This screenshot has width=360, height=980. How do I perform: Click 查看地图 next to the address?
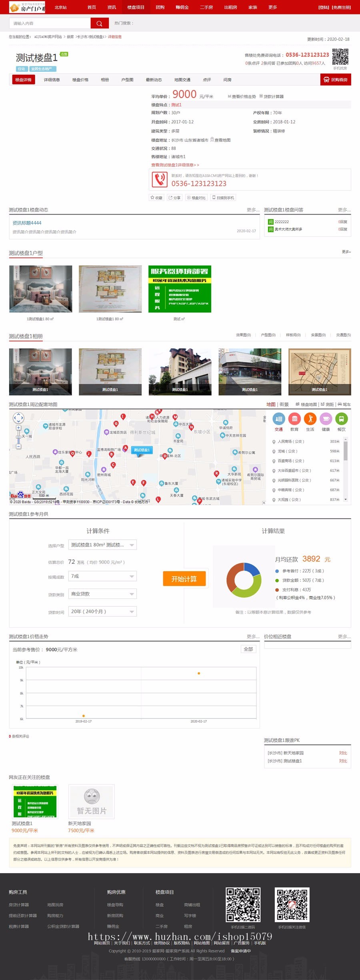(x=220, y=140)
